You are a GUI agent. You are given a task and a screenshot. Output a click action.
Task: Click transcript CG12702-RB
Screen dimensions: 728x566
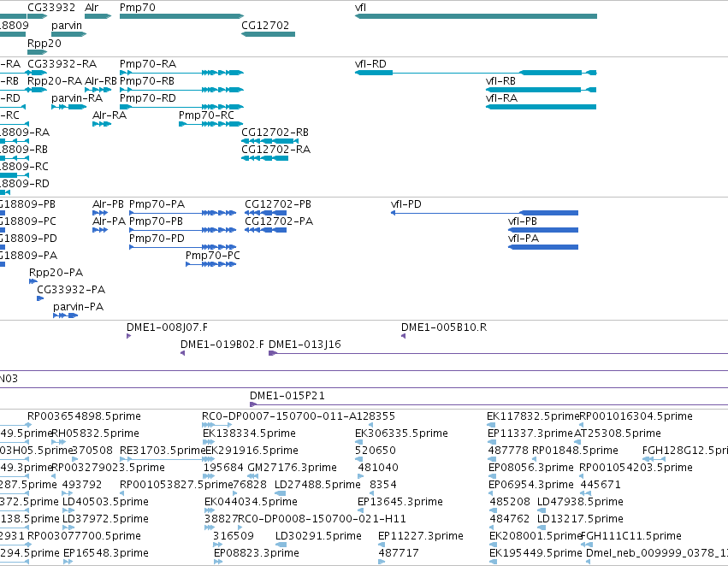tap(269, 141)
